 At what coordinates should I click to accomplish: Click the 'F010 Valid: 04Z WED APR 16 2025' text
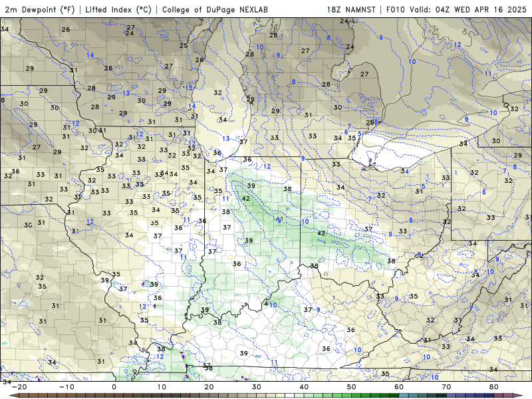[x=456, y=9]
